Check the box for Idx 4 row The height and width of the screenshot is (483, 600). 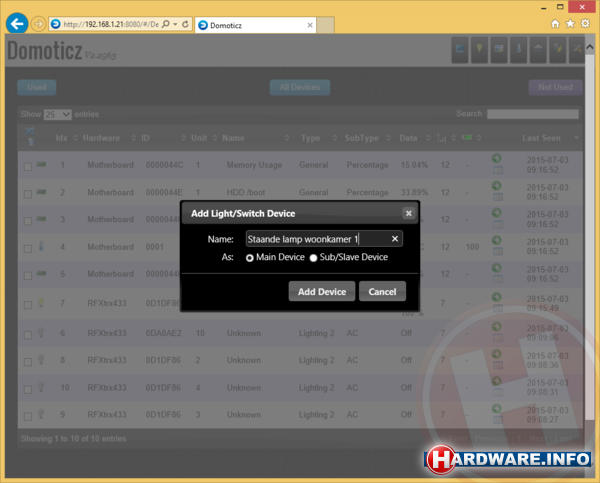coord(28,249)
